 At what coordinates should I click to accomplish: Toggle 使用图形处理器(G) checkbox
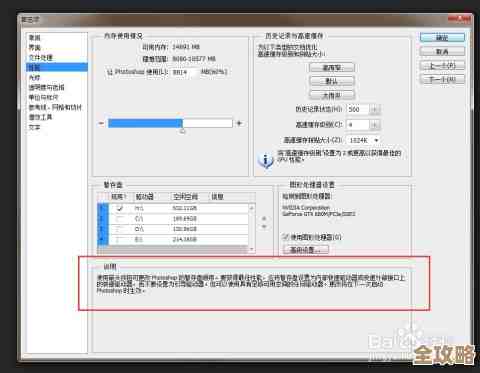click(x=286, y=237)
